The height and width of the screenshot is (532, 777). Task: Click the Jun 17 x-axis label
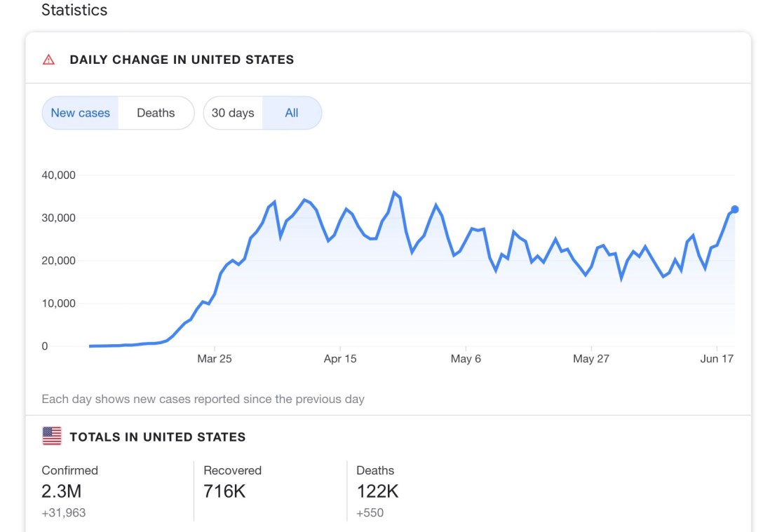point(717,359)
